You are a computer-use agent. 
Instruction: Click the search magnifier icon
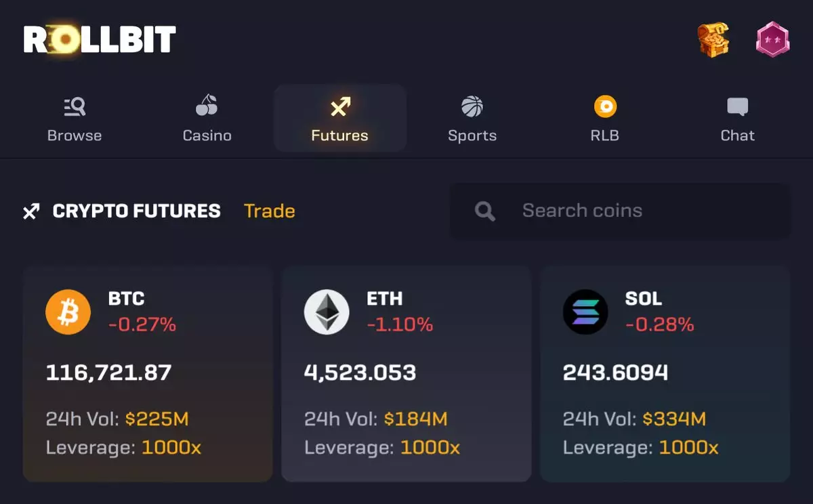click(x=485, y=211)
